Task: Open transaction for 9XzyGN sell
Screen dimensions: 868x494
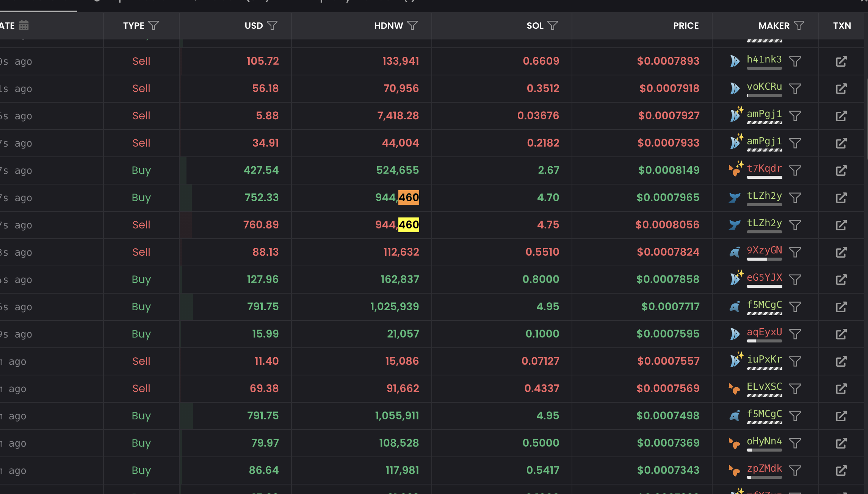Action: point(841,252)
